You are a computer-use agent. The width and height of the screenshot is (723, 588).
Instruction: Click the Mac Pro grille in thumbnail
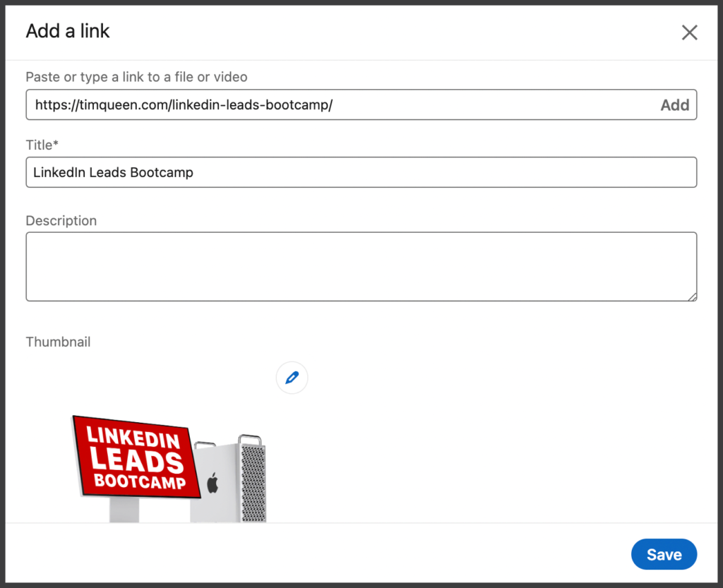pyautogui.click(x=252, y=480)
